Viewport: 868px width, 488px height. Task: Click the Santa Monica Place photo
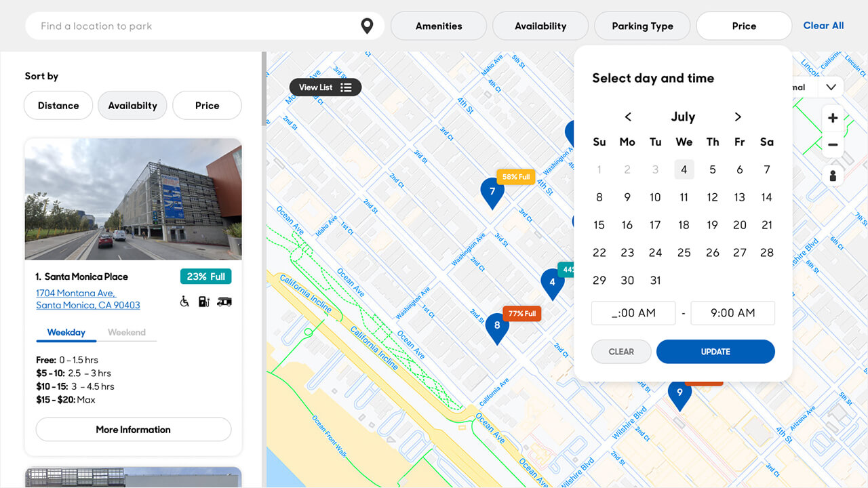pos(134,199)
